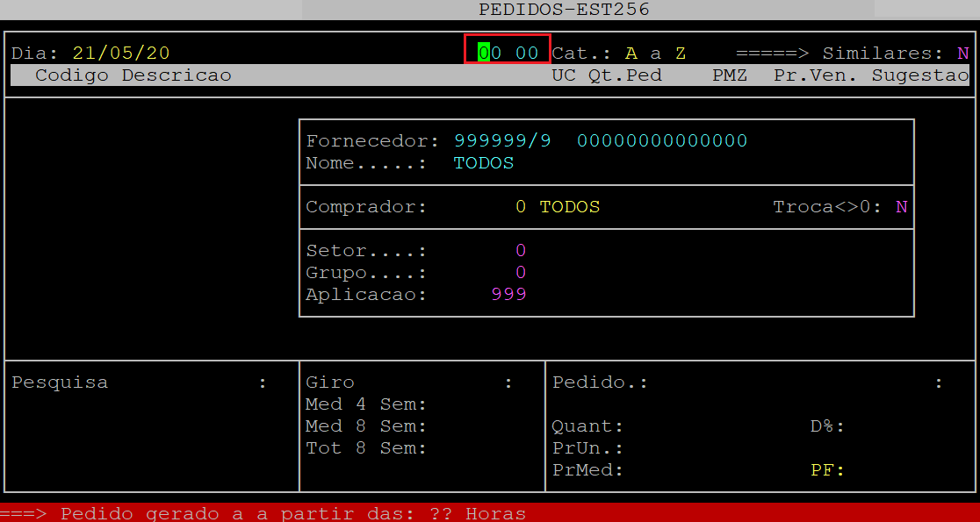Screen dimensions: 980x522
Task: Click the Qt.Ped column header
Action: click(624, 75)
